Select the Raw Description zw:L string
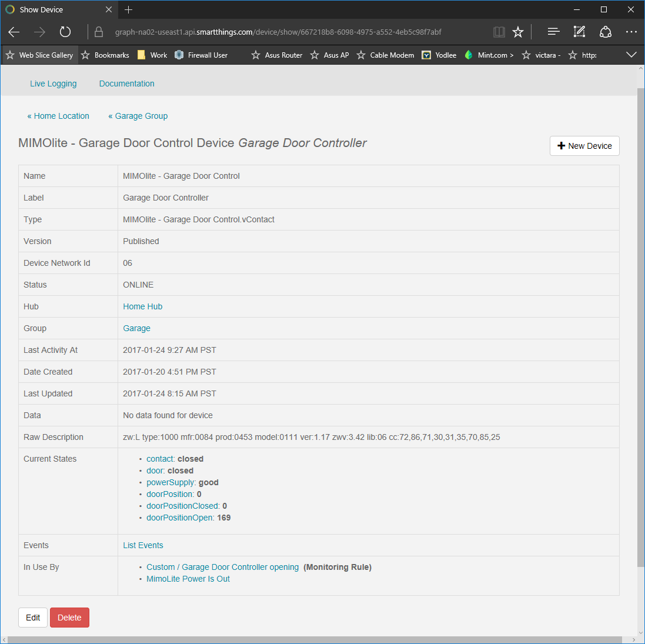The height and width of the screenshot is (644, 645). coord(312,437)
